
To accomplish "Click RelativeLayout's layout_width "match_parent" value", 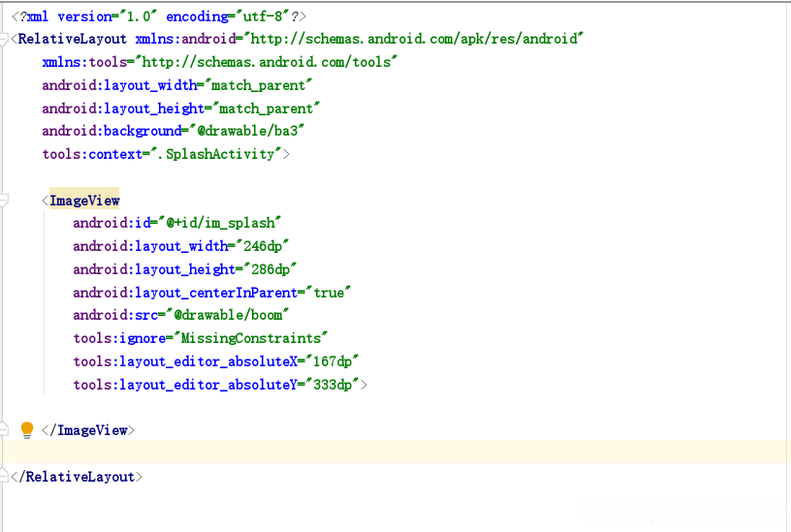I will point(258,85).
